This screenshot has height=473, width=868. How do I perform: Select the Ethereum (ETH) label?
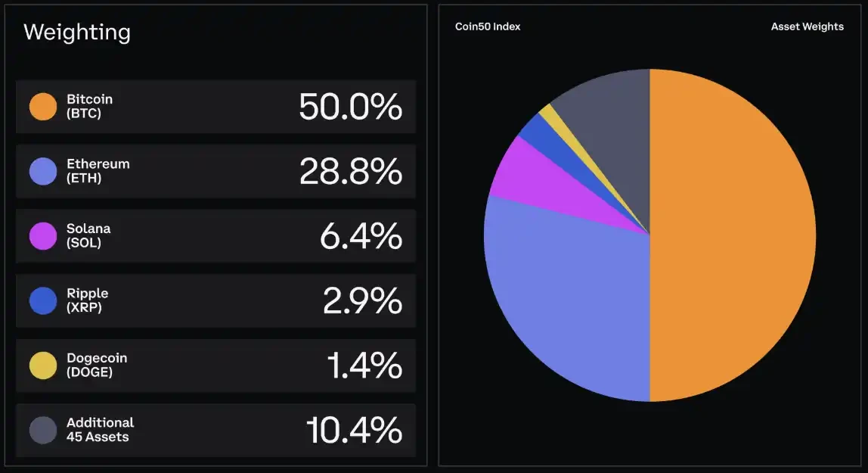click(98, 171)
